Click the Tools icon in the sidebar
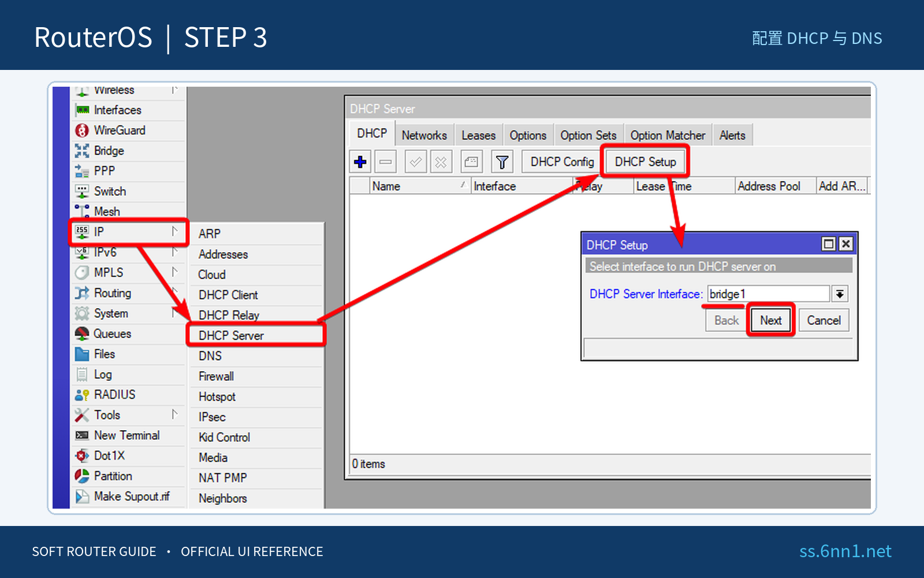Image resolution: width=924 pixels, height=578 pixels. click(83, 415)
